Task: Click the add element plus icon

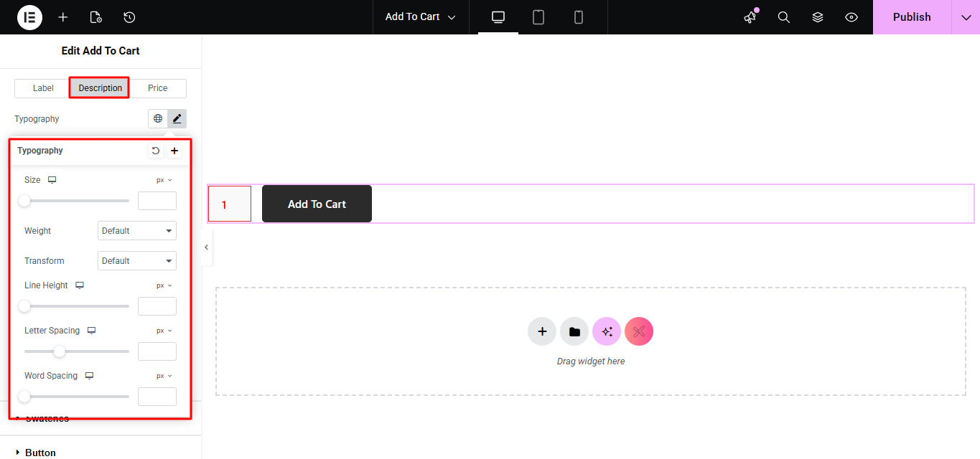Action: [63, 17]
